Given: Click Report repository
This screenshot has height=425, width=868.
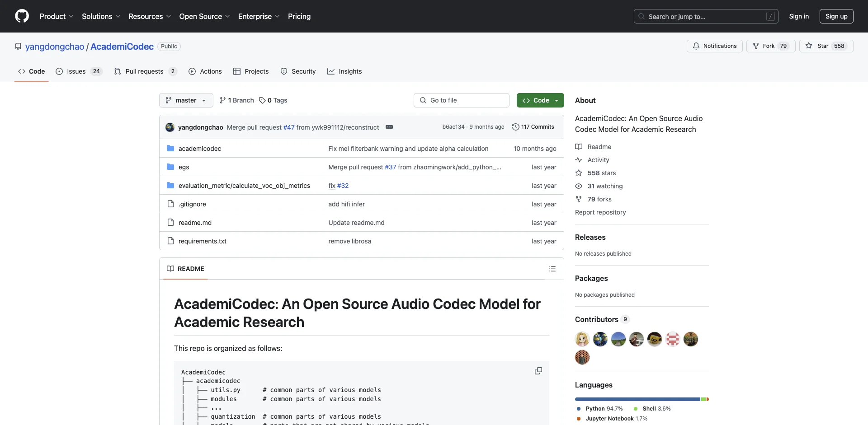Looking at the screenshot, I should [600, 212].
